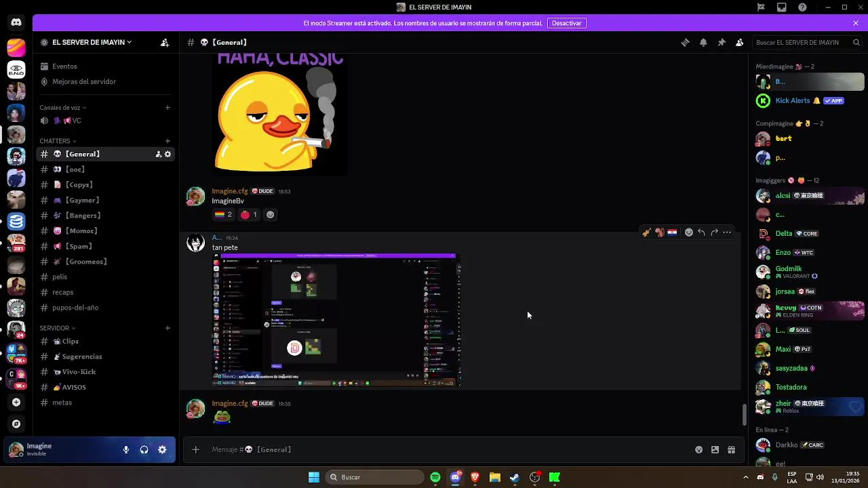
Task: Show hidden system tray icons chevron
Action: pyautogui.click(x=746, y=477)
